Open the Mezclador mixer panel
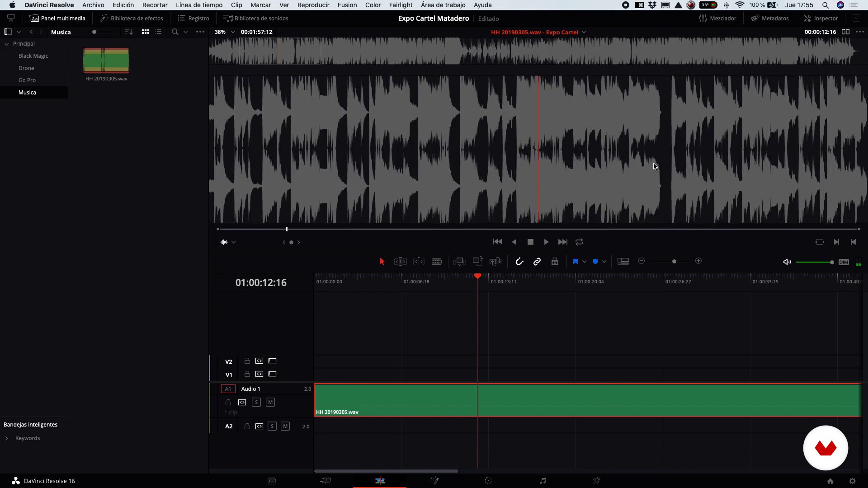This screenshot has height=488, width=868. 718,19
